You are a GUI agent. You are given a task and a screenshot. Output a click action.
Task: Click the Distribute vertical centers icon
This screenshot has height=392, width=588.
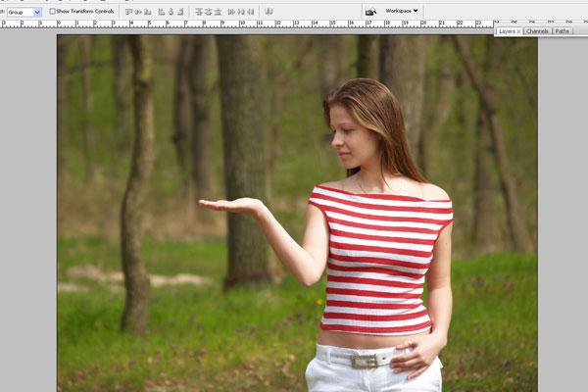click(x=206, y=12)
